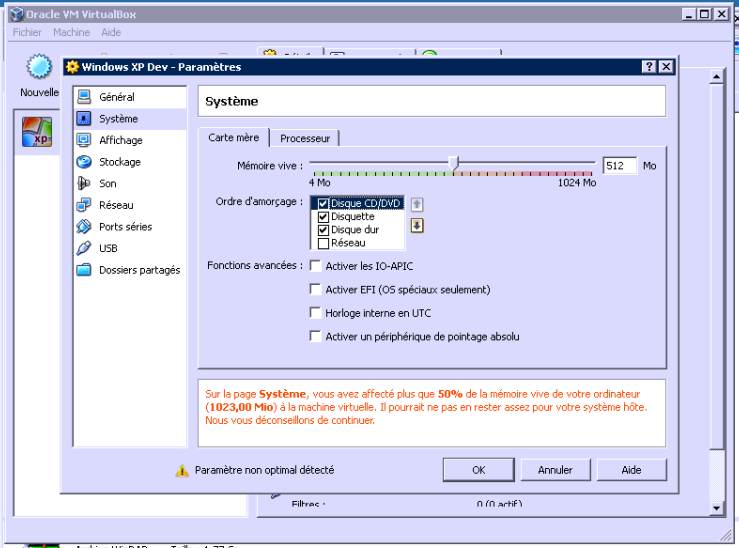The image size is (739, 548).
Task: Click OK to confirm settings
Action: [x=478, y=470]
